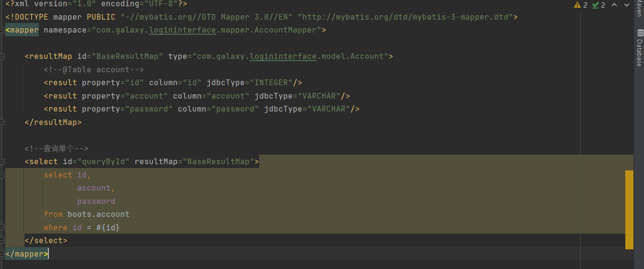Click id="BaseResultMap" in resultMap tag
This screenshot has width=644, height=269.
[x=120, y=56]
